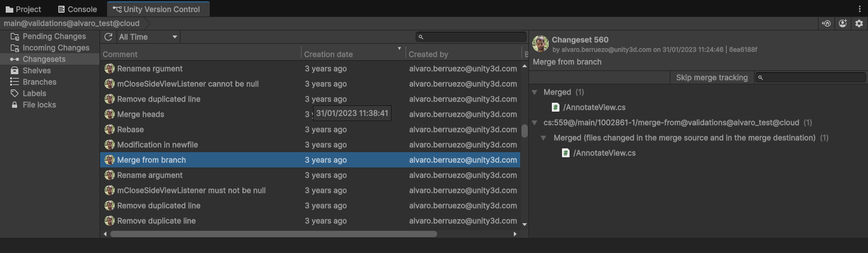The width and height of the screenshot is (868, 253).
Task: Open the All Time filter dropdown
Action: point(148,37)
